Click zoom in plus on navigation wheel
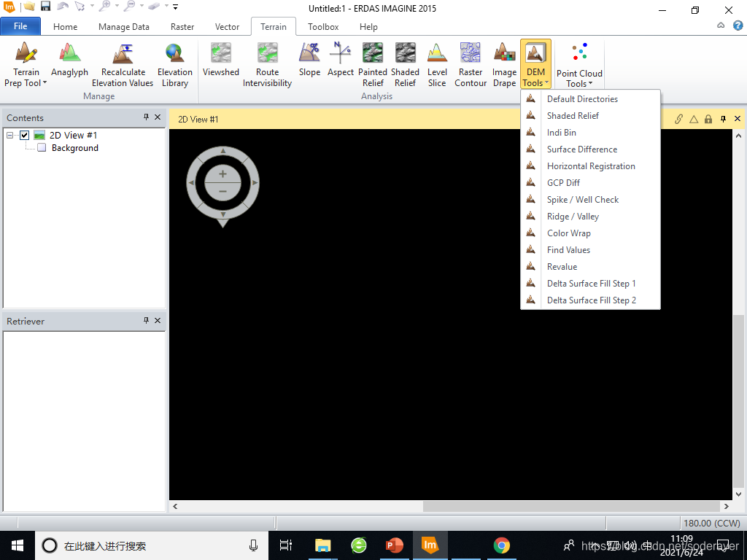The width and height of the screenshot is (747, 560). pos(222,174)
